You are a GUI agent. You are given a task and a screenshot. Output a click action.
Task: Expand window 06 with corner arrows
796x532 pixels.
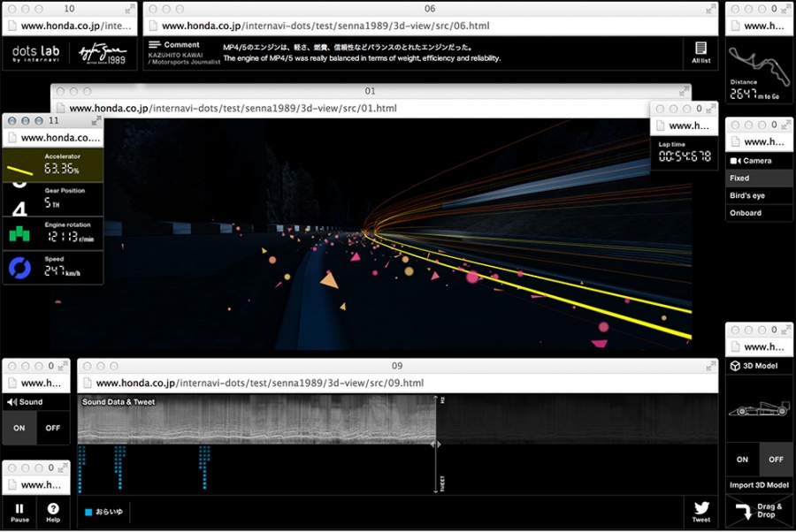pos(708,9)
